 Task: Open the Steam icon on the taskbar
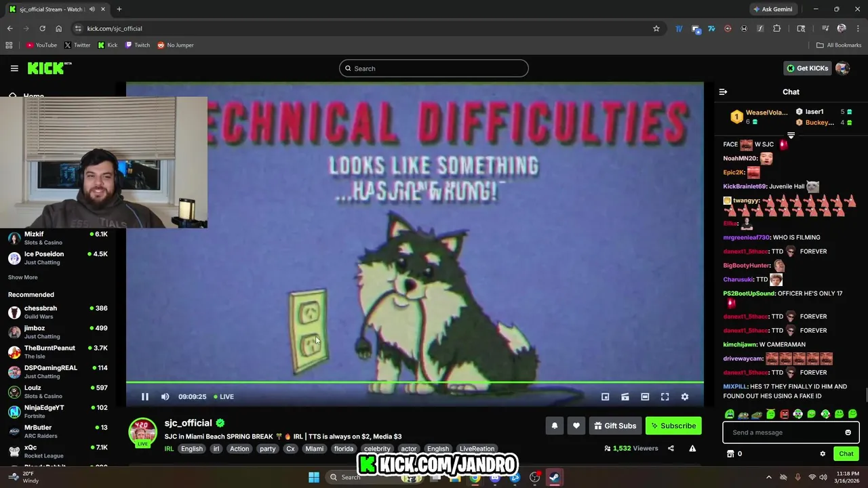[x=554, y=477]
